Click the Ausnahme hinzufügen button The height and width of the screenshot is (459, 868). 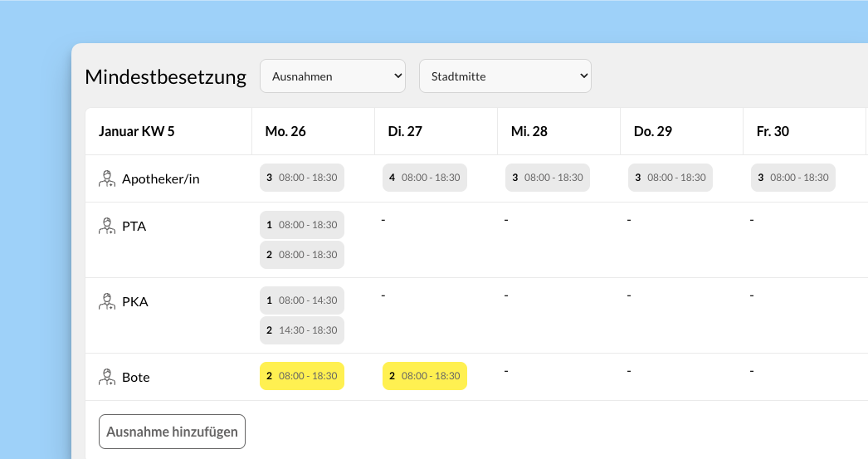pyautogui.click(x=172, y=432)
